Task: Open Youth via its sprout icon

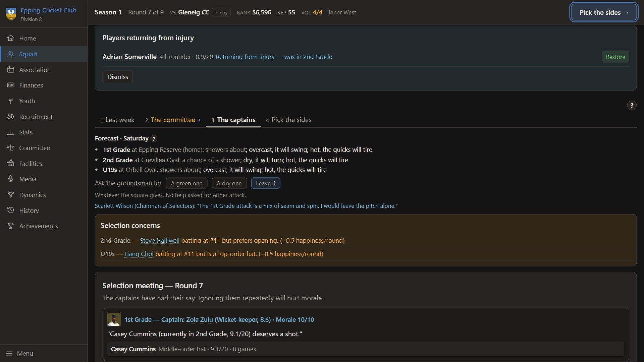Action: (11, 101)
